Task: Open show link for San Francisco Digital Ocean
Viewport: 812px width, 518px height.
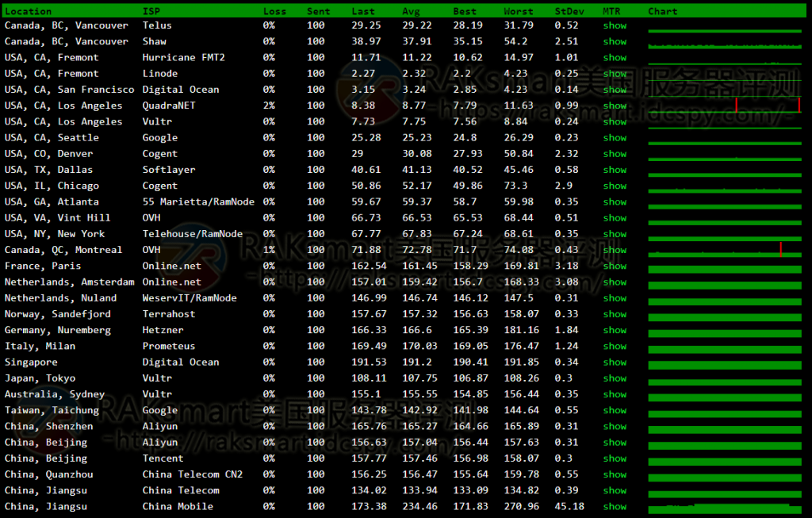Action: tap(615, 90)
